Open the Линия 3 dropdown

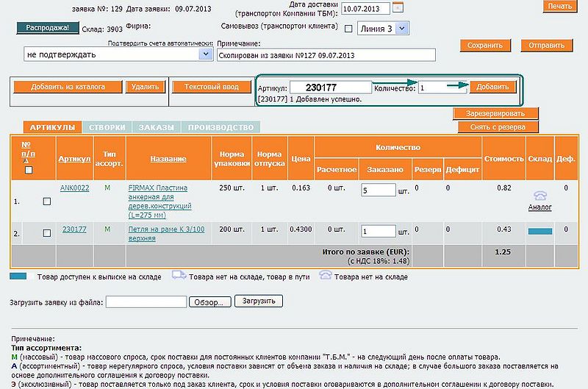pos(383,29)
